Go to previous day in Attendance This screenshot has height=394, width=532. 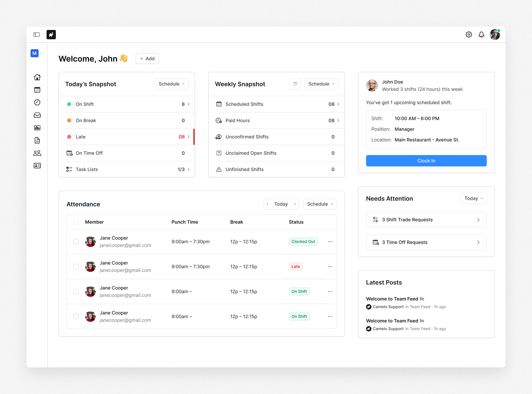pos(267,204)
